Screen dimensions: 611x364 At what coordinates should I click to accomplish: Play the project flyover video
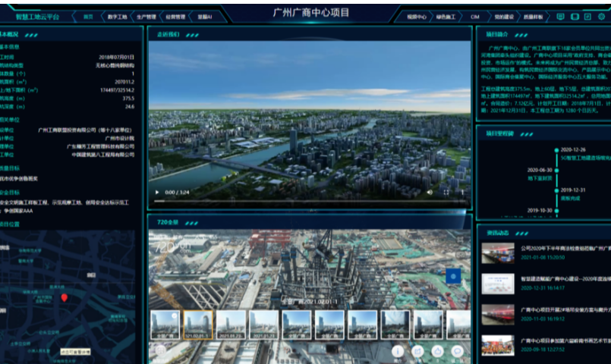157,193
